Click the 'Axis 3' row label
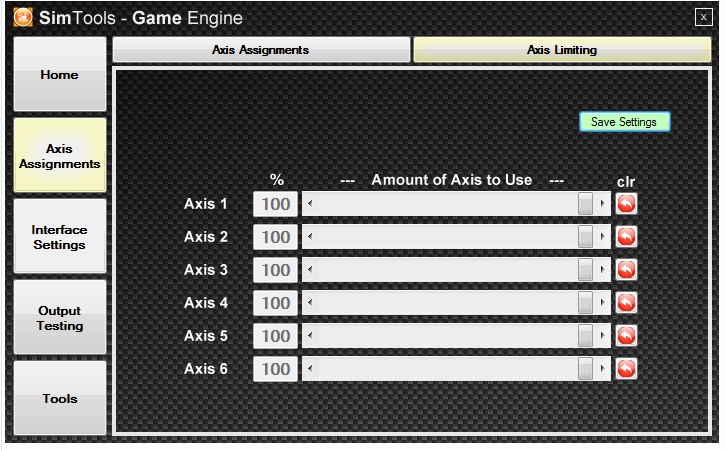Screen dimensions: 726x450 click(x=206, y=270)
